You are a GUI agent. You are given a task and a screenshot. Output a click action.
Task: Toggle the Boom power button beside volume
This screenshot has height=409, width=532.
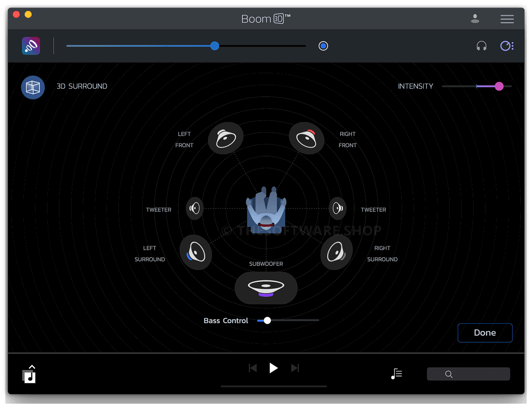coord(323,46)
